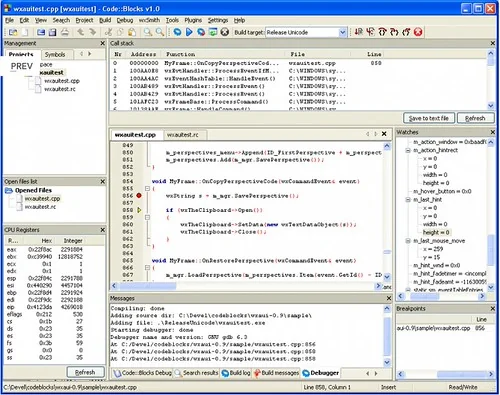Click the Save to text file button

[429, 118]
